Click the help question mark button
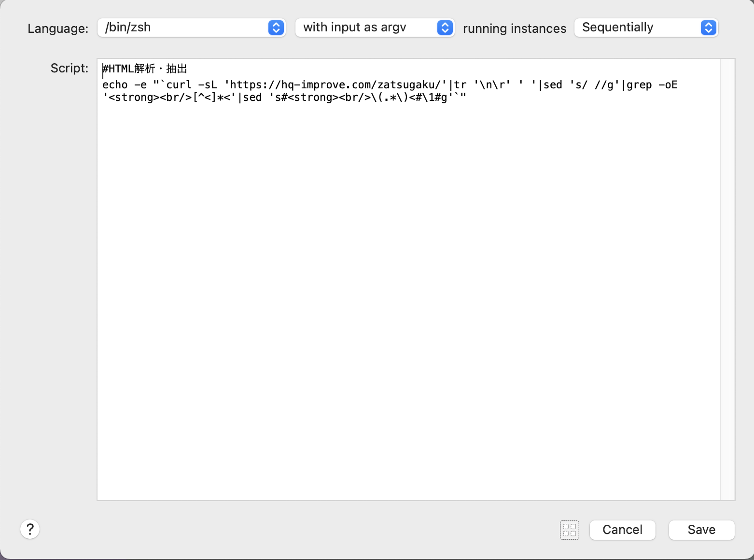 pos(30,529)
